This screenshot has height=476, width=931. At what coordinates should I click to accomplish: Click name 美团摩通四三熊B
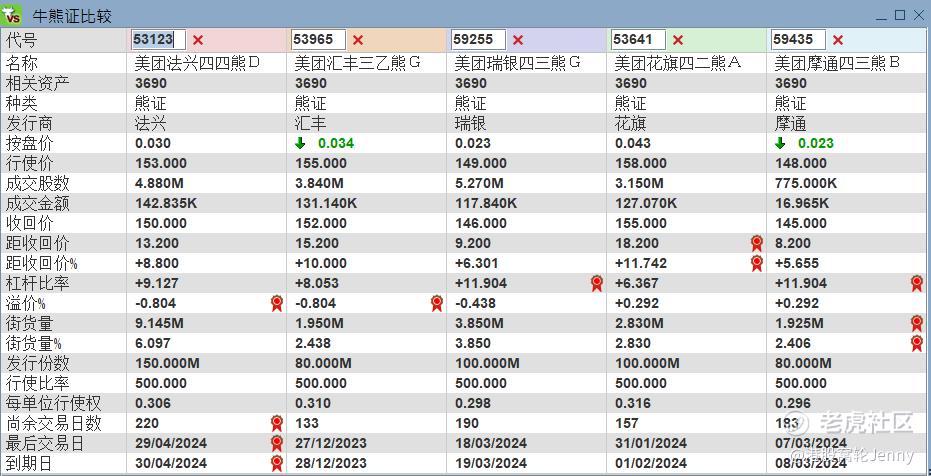click(838, 63)
